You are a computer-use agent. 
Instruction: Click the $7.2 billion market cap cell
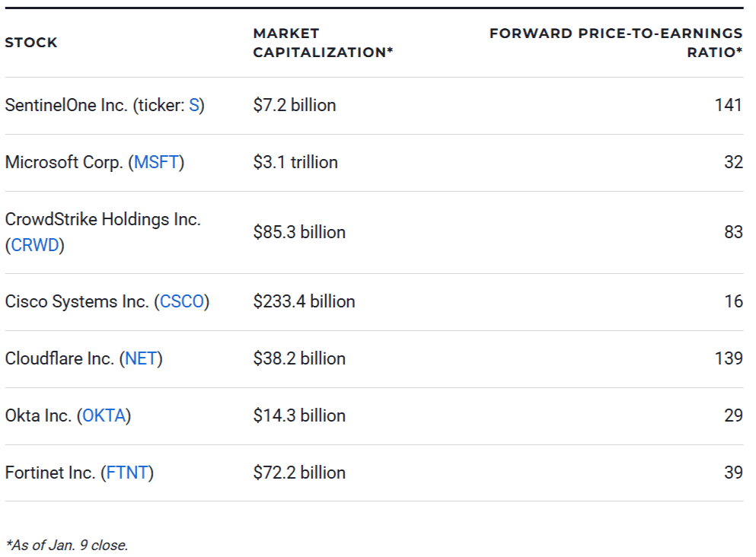(x=294, y=105)
